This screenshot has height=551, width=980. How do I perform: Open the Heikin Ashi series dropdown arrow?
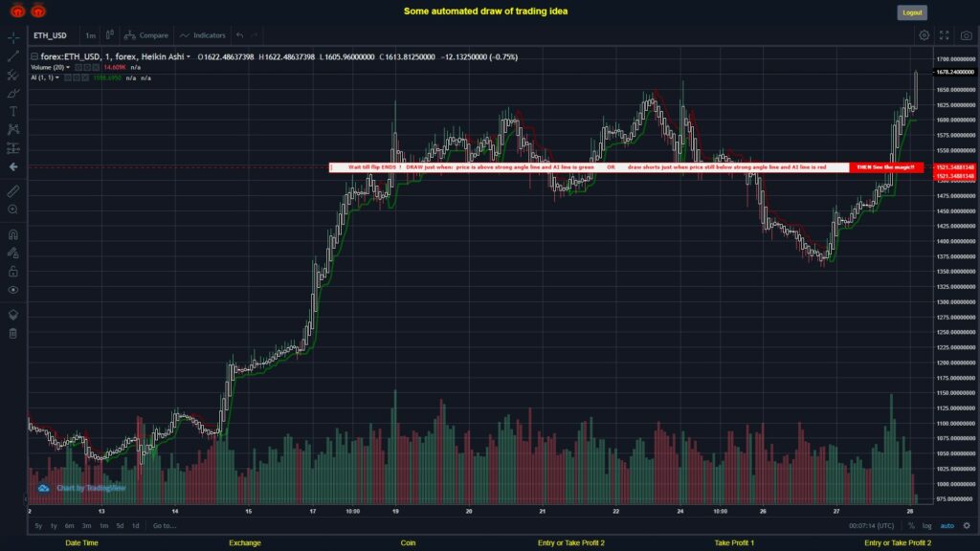click(x=189, y=56)
